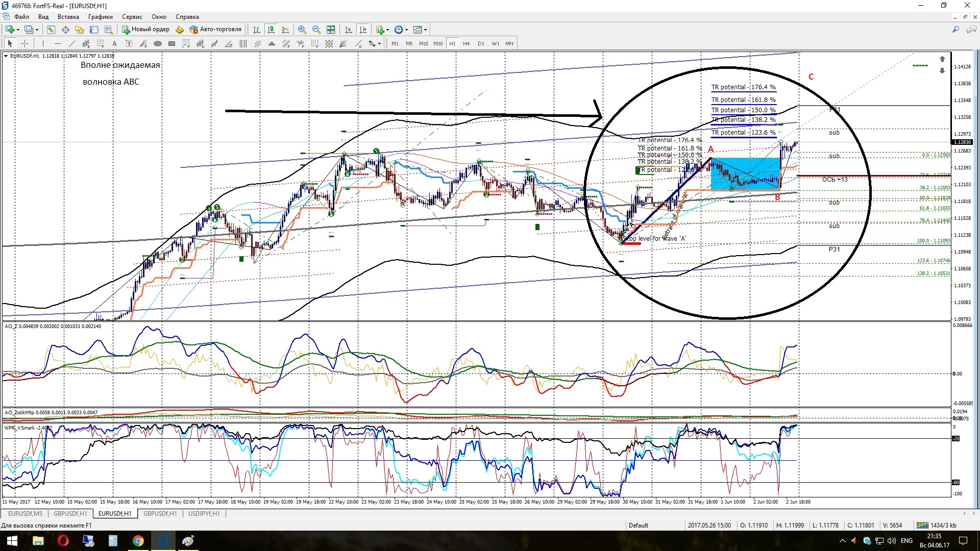
Task: Set timeframe to M15
Action: point(424,44)
